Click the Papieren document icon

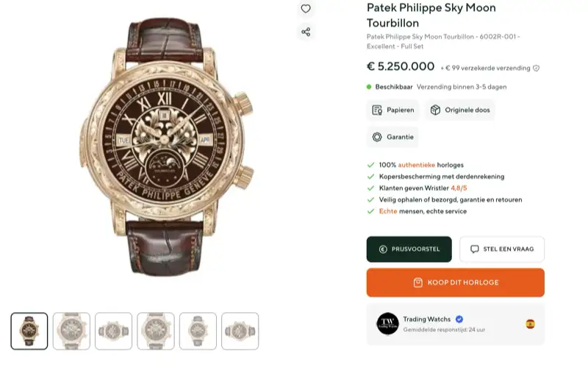(x=377, y=110)
